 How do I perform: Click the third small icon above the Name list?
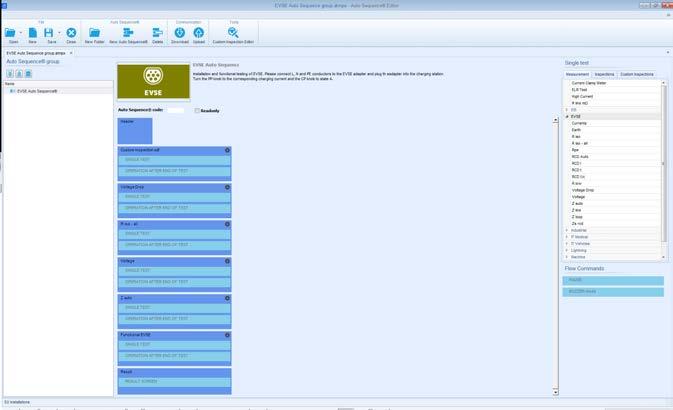28,74
